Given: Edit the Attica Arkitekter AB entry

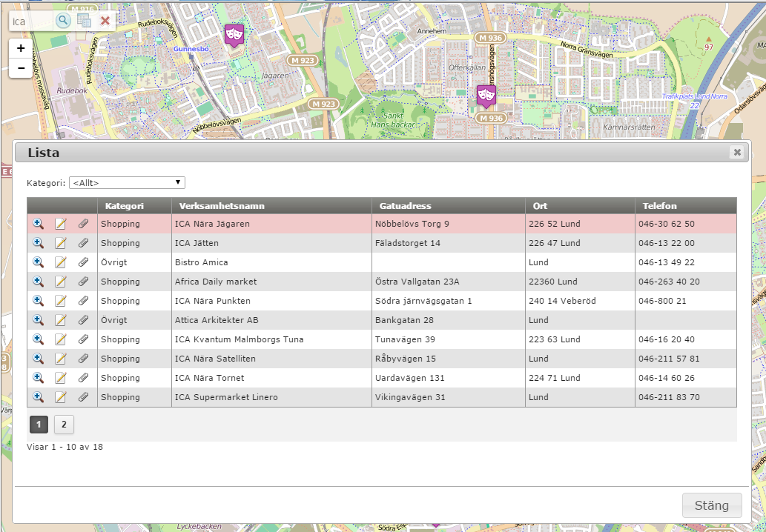Looking at the screenshot, I should point(61,320).
